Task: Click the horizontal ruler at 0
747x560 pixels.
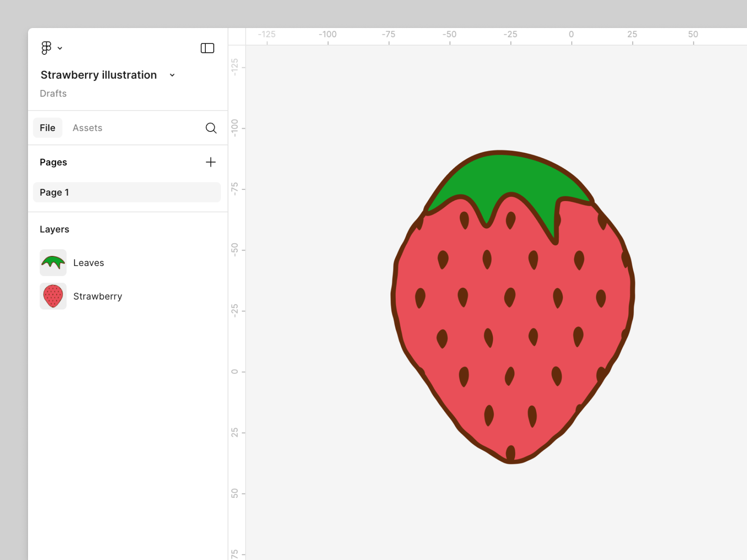Action: coord(571,34)
